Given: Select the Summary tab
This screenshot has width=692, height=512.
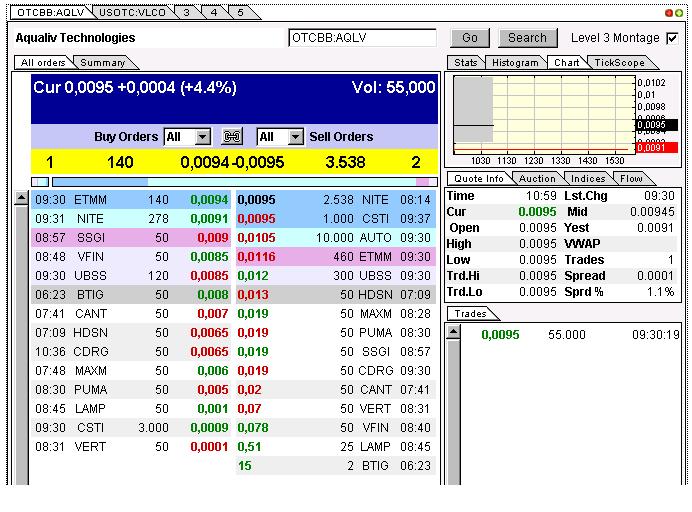Looking at the screenshot, I should point(103,63).
